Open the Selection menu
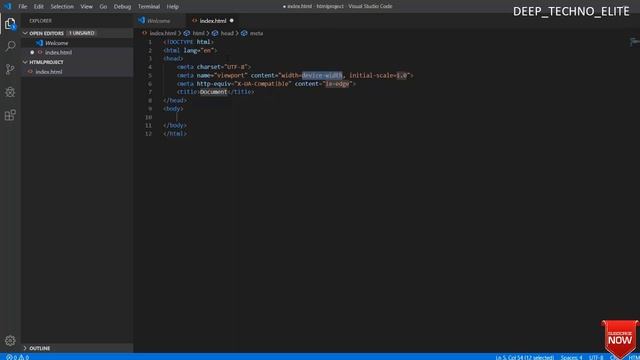This screenshot has height=360, width=640. point(62,7)
